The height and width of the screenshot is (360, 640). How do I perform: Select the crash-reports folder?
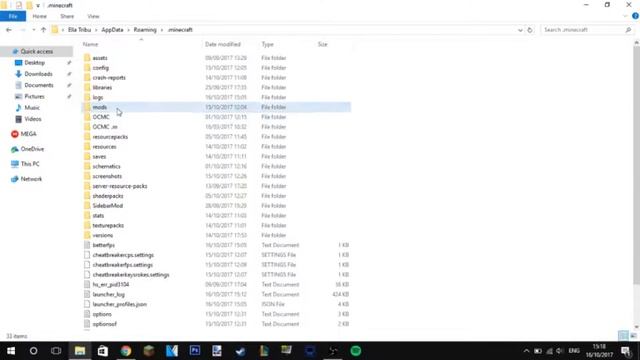pos(109,78)
